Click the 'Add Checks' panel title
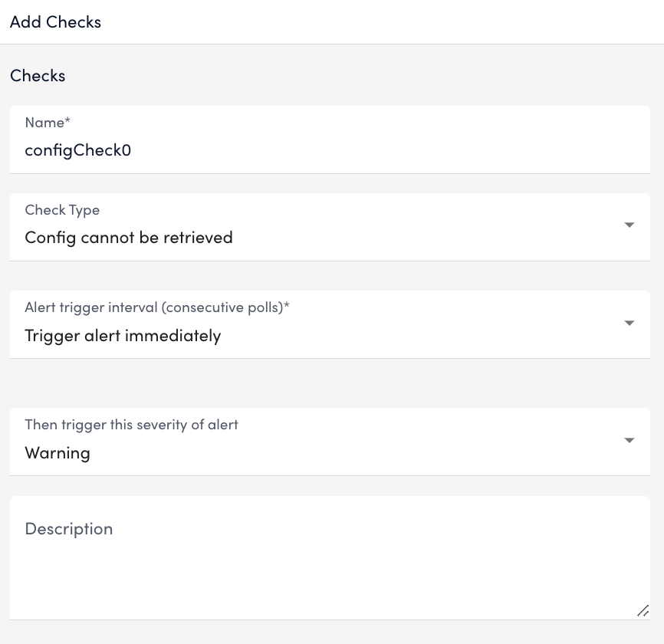The width and height of the screenshot is (664, 644). (55, 22)
